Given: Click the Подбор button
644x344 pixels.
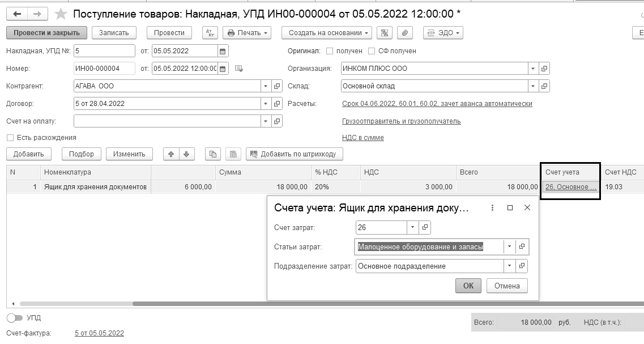Looking at the screenshot, I should (x=82, y=154).
